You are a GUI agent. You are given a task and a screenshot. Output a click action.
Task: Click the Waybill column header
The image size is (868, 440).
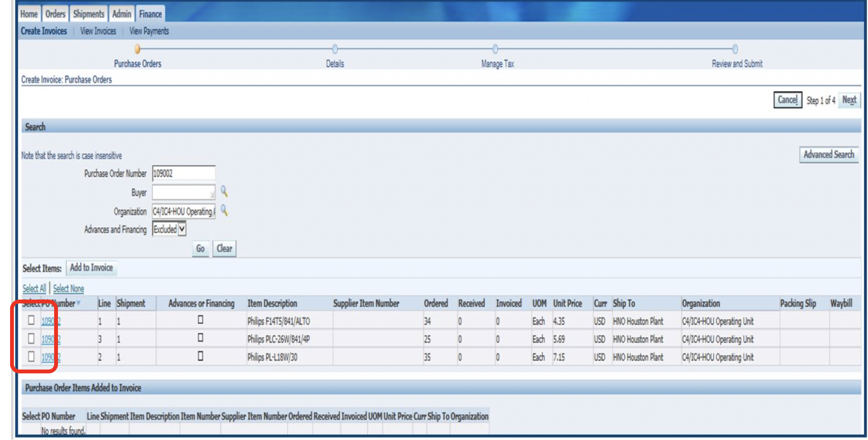coord(841,303)
